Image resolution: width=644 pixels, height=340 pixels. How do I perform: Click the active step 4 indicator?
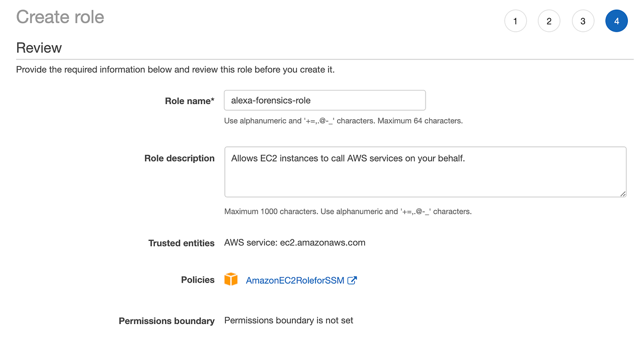click(x=616, y=22)
